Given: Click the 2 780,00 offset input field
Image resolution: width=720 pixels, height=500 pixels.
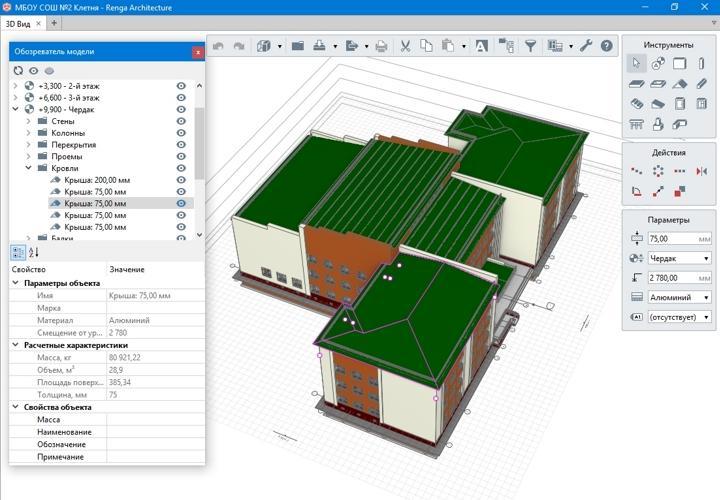Looking at the screenshot, I should click(x=679, y=278).
